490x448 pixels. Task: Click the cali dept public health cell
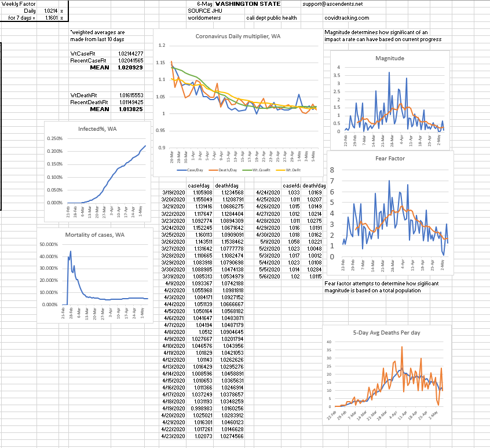tap(271, 18)
